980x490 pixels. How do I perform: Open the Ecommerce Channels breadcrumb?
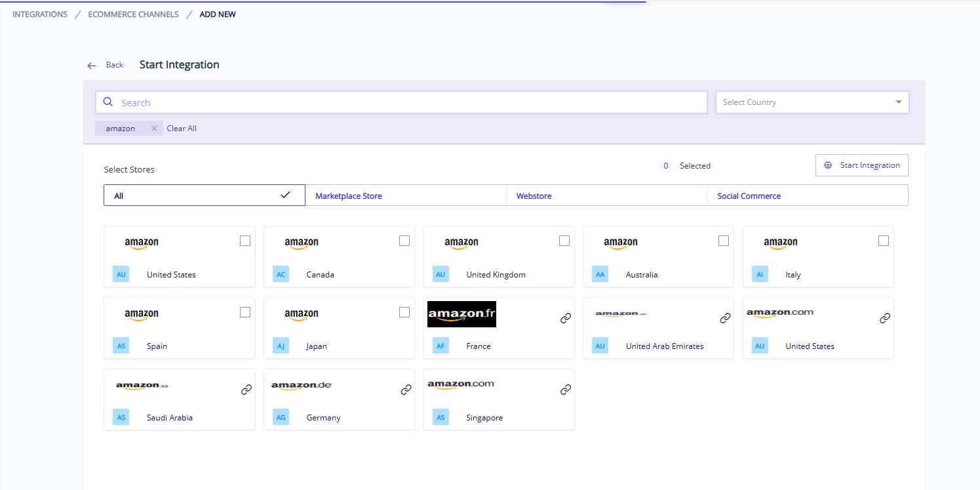[x=134, y=14]
